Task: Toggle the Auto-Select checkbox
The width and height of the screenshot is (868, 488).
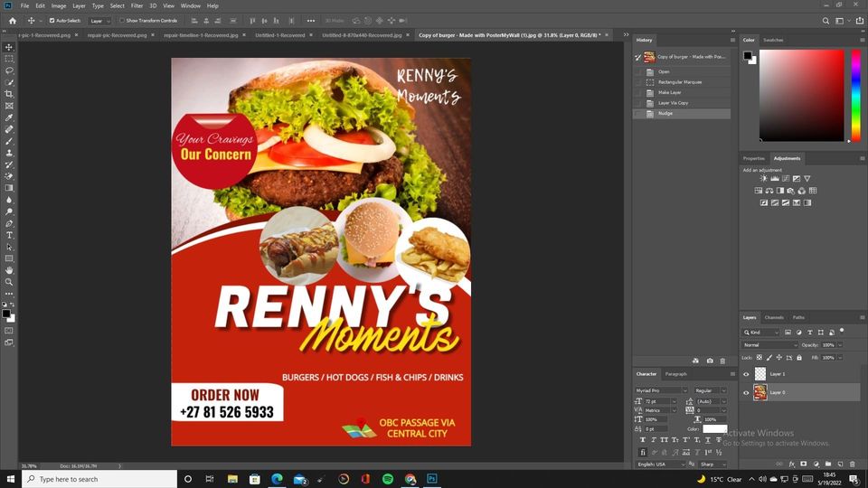Action: (x=52, y=20)
